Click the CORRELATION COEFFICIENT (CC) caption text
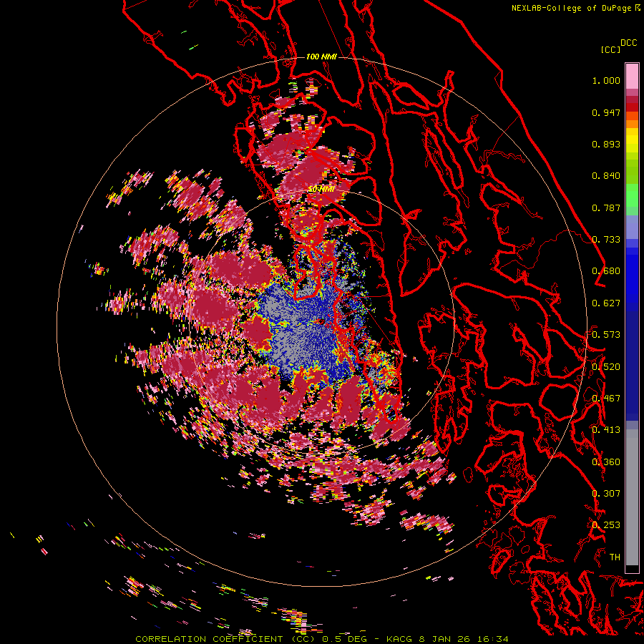 pyautogui.click(x=225, y=639)
